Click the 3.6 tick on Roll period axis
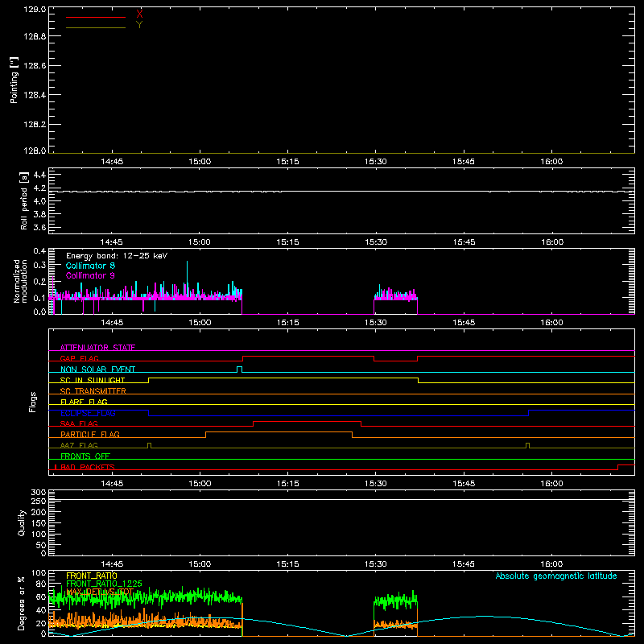Screen dimensions: 644x644 point(39,228)
